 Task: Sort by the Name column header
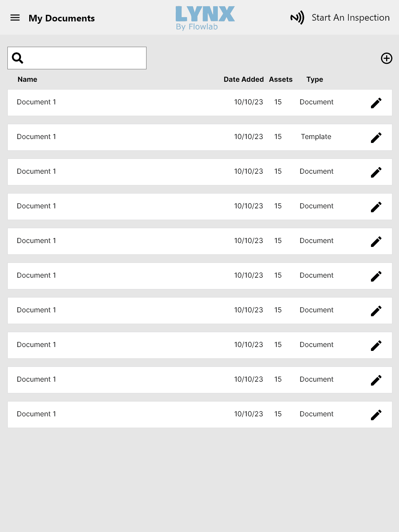[x=27, y=79]
